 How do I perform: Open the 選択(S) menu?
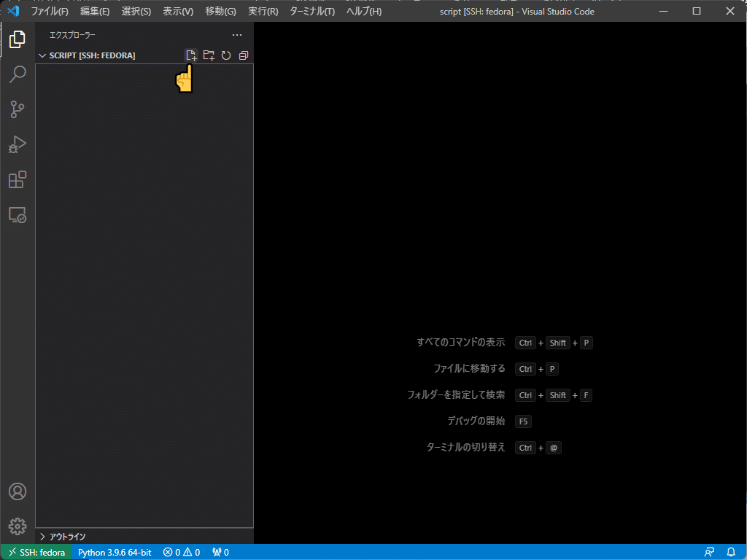point(136,11)
